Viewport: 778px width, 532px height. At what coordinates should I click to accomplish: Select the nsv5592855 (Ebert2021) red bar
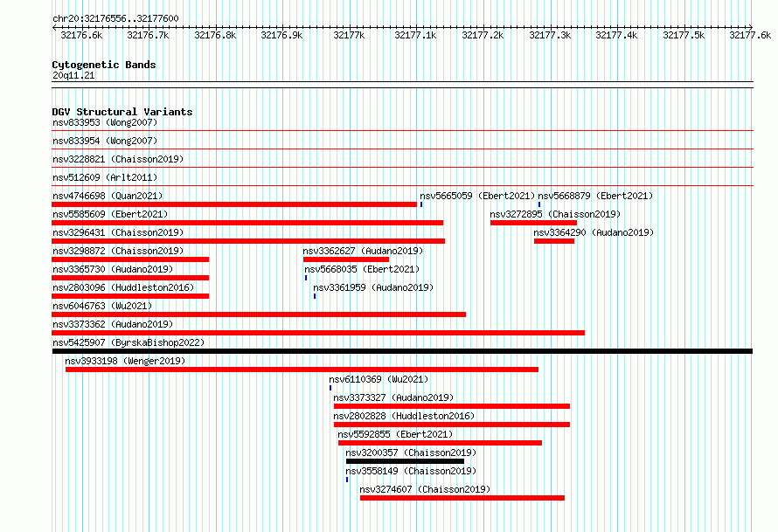(440, 443)
